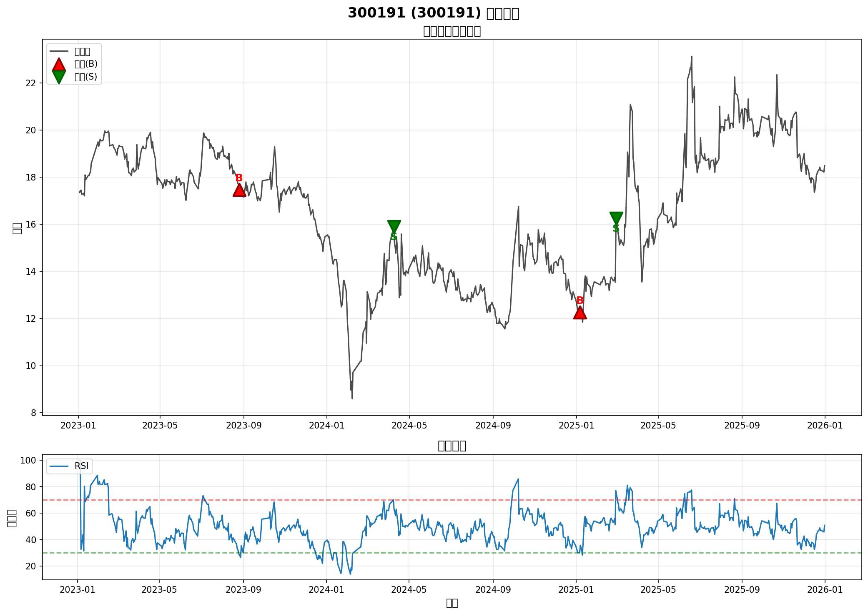The width and height of the screenshot is (868, 614).
Task: Click the blue RSI line sample in legend
Action: tap(59, 466)
